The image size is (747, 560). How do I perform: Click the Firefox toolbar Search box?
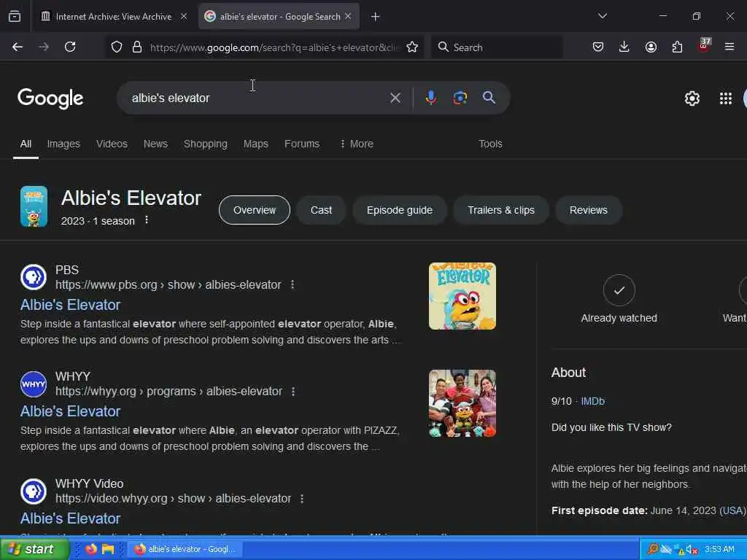click(x=498, y=47)
